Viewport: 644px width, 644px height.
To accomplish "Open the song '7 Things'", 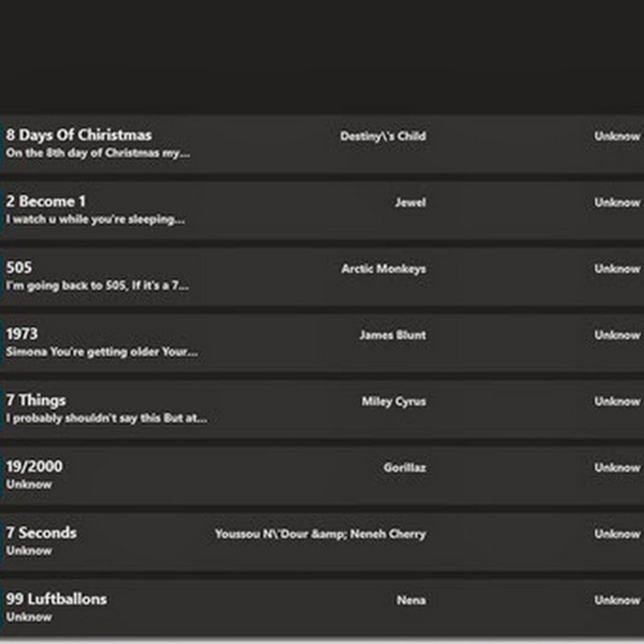I will [35, 400].
